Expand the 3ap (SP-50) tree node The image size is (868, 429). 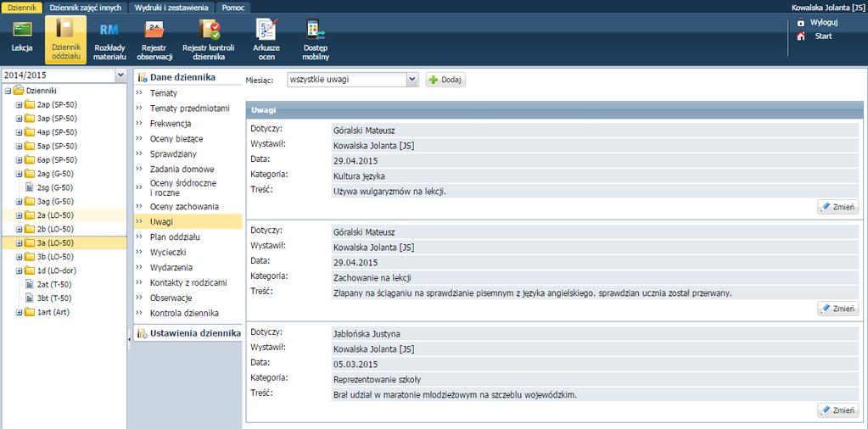(x=19, y=119)
